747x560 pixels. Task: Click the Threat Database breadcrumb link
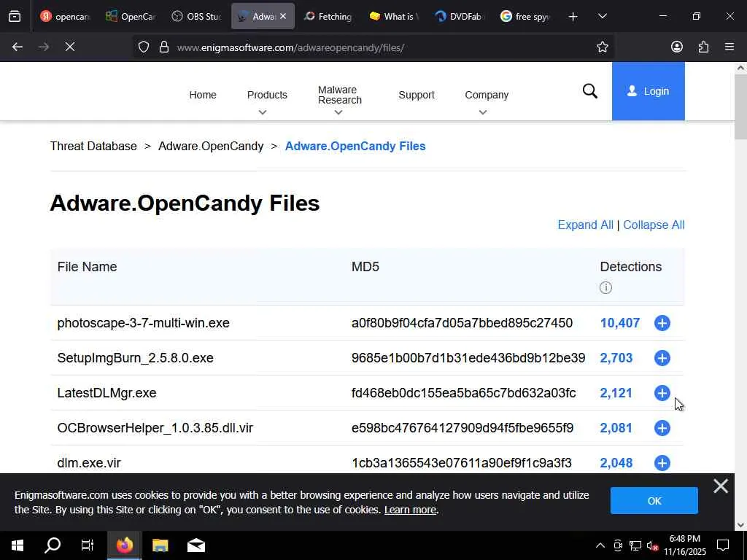coord(93,146)
